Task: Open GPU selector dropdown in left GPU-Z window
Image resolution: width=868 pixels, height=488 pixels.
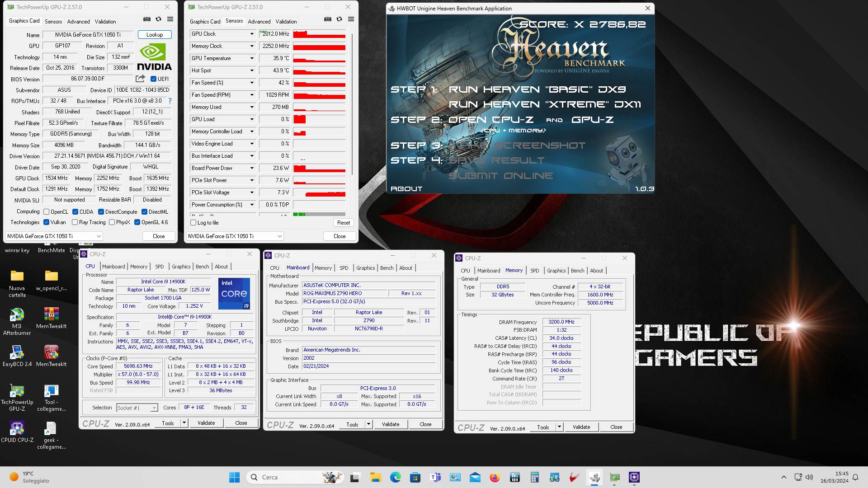Action: click(x=54, y=236)
